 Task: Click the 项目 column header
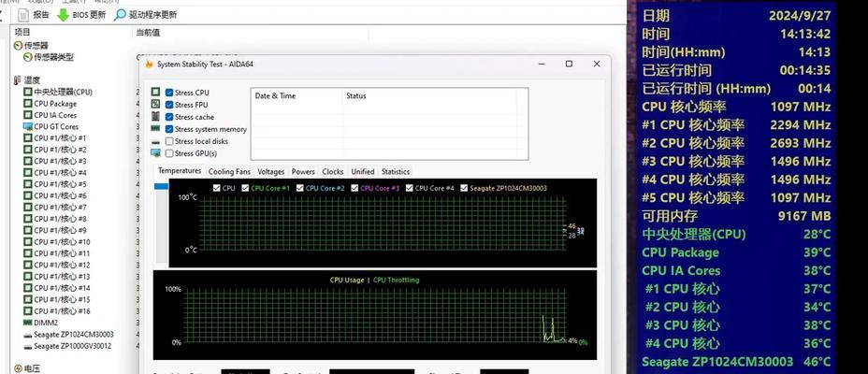(x=22, y=33)
